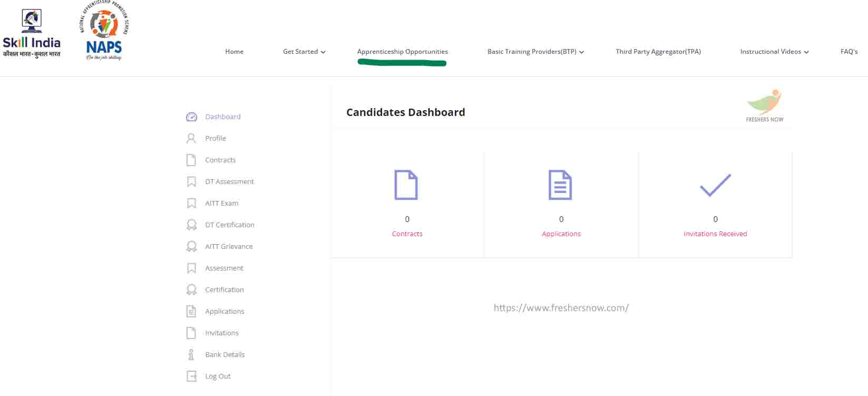Click the Profile person icon
The height and width of the screenshot is (396, 868).
point(191,139)
